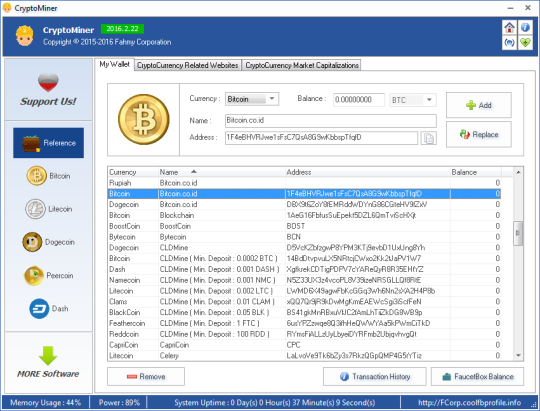Open Peercoin in the sidebar

tap(49, 276)
